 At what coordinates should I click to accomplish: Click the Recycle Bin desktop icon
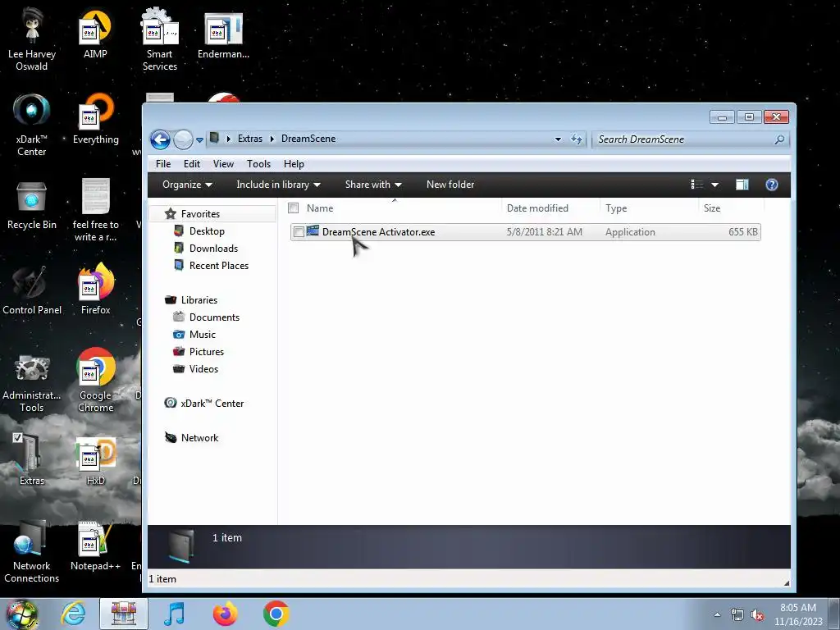pos(32,199)
